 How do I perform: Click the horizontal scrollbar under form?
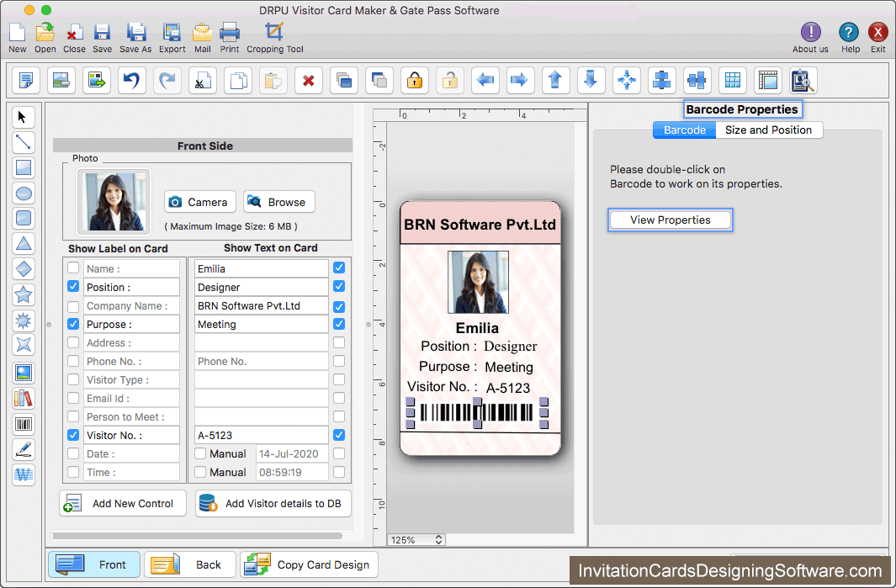point(198,536)
